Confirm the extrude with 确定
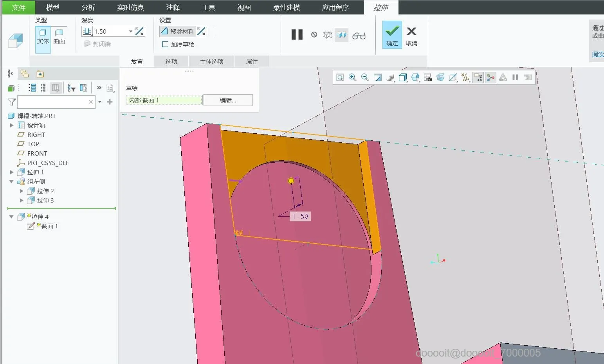 coord(392,35)
